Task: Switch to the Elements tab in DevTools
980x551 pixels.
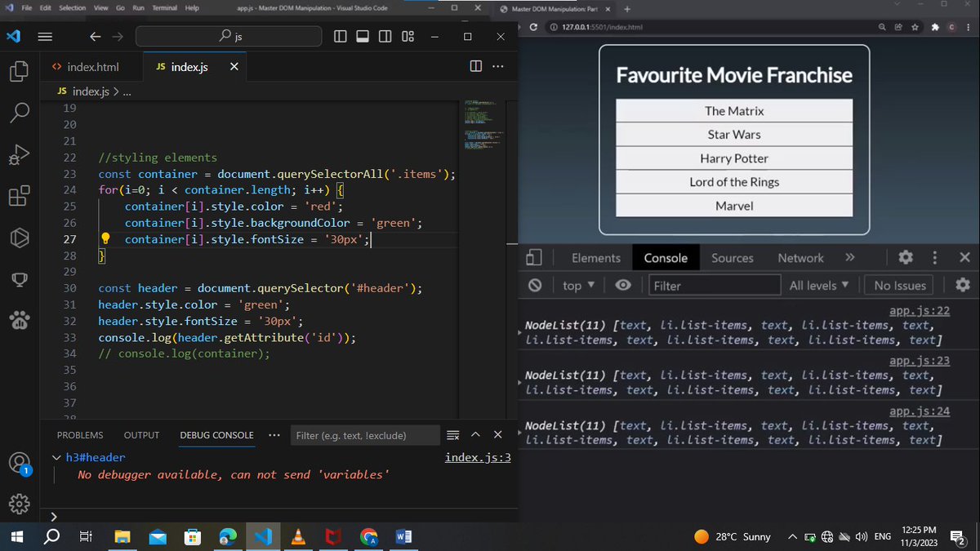Action: point(596,257)
